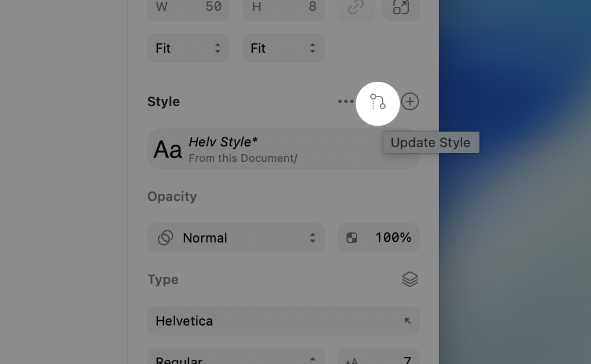Click the resize to fit content icon
Image resolution: width=591 pixels, height=364 pixels.
pyautogui.click(x=401, y=7)
